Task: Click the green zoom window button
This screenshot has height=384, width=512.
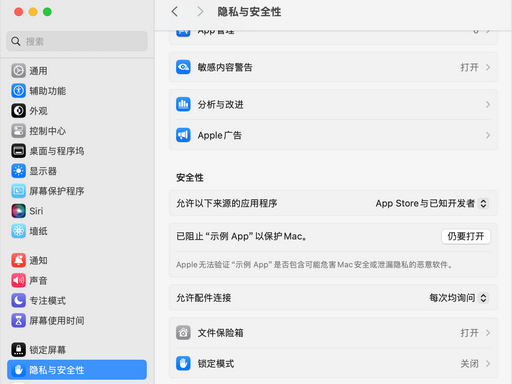Action: click(x=47, y=12)
